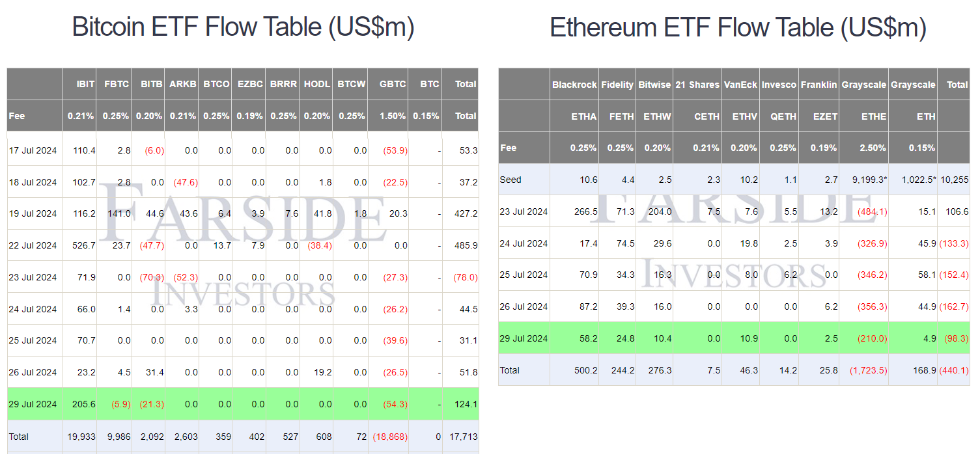Click the 526.7 IBIT flow value

pos(83,245)
